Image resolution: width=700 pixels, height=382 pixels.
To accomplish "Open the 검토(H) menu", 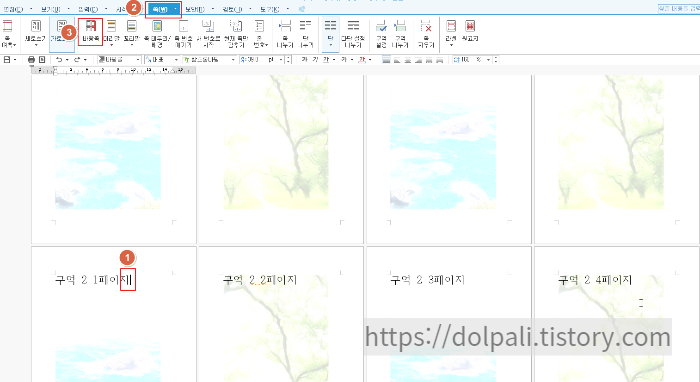I will pyautogui.click(x=232, y=9).
